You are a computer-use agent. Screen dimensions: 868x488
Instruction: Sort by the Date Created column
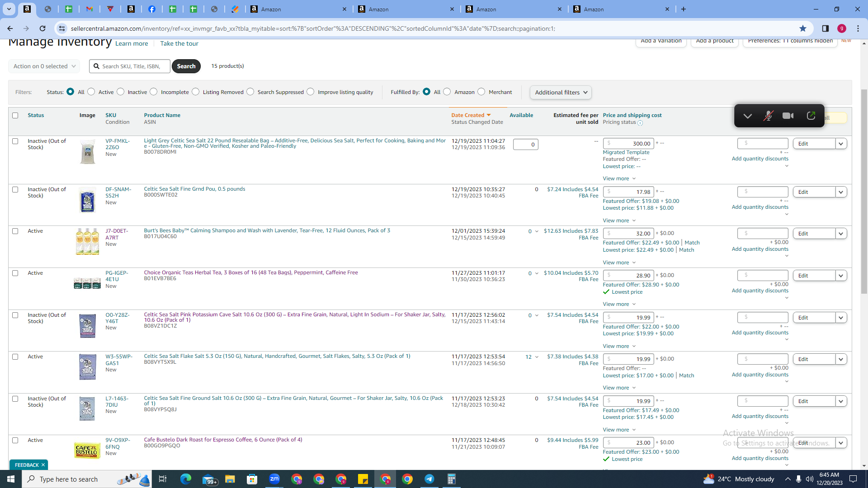click(x=471, y=116)
